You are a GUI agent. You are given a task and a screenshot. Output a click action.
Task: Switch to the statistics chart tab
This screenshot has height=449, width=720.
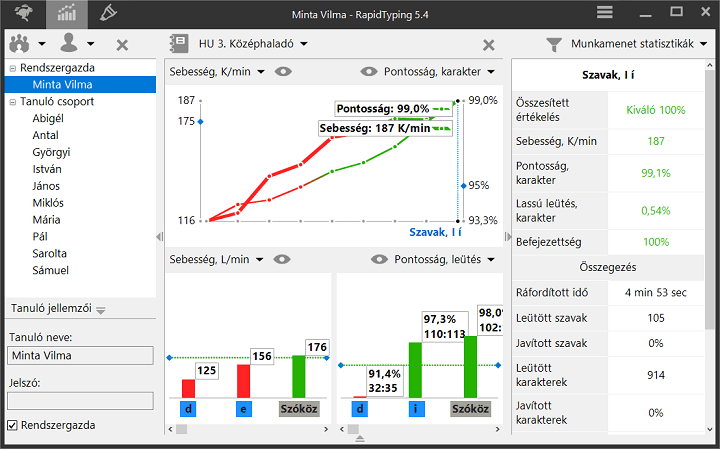coord(67,14)
